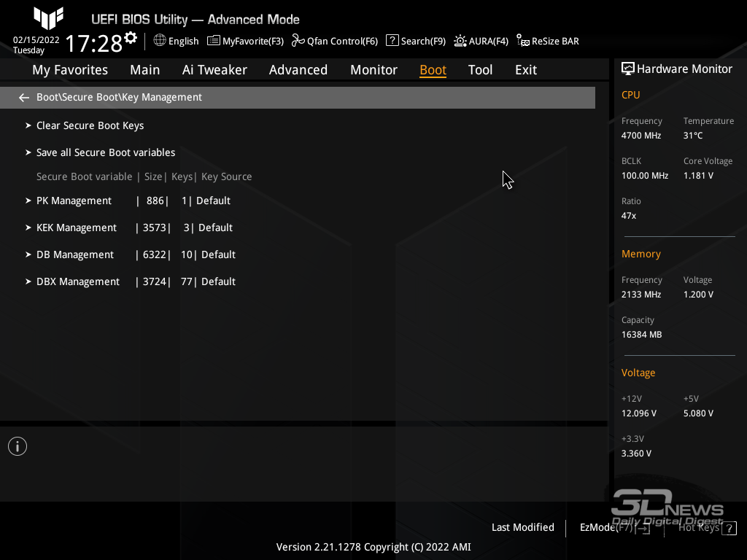
Task: Go to the Exit tab
Action: (x=526, y=70)
